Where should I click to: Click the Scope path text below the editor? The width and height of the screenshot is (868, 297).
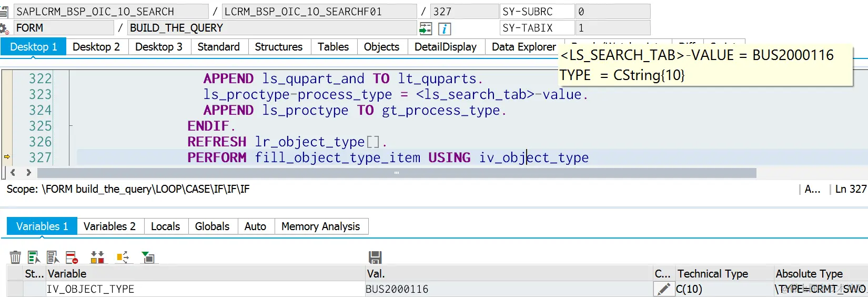coord(128,189)
